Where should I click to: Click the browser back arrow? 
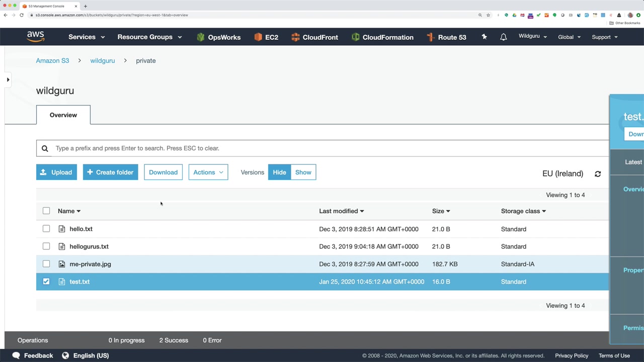(6, 15)
